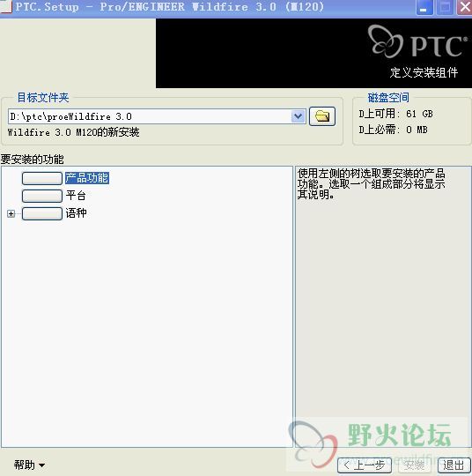Open the install selector beside 语种
The width and height of the screenshot is (472, 476).
tap(42, 213)
